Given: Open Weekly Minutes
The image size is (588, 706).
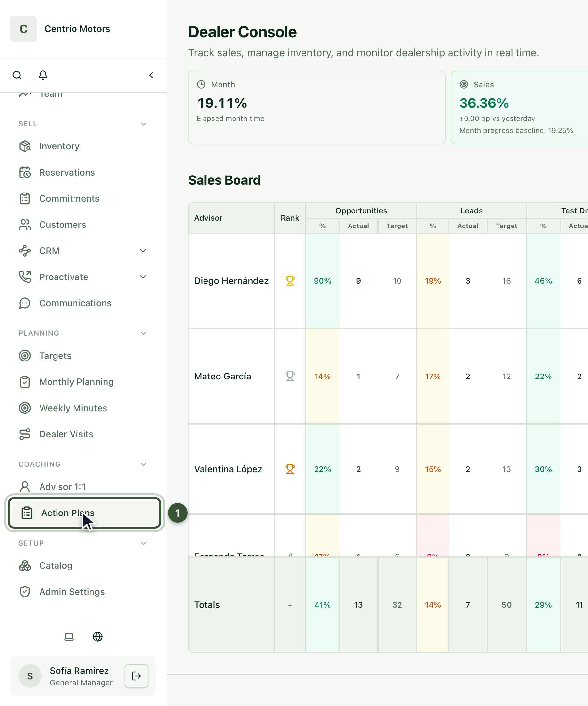Looking at the screenshot, I should [x=73, y=408].
